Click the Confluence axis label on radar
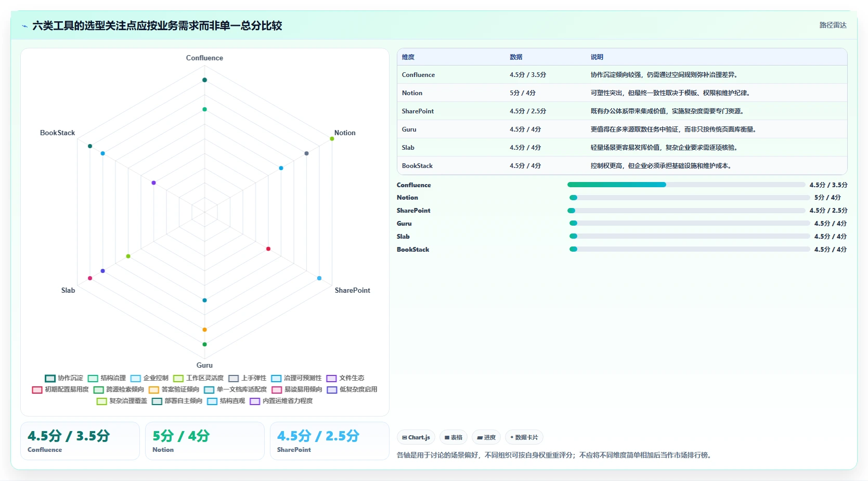Image resolution: width=868 pixels, height=481 pixels. 204,58
